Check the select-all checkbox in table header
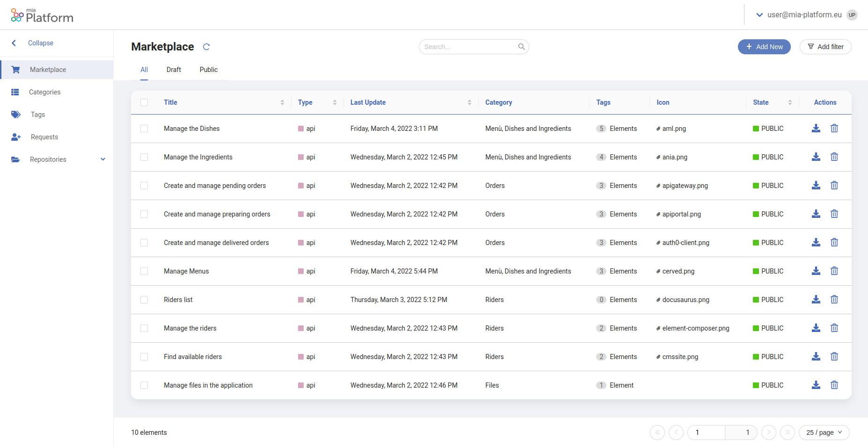Viewport: 868px width, 447px height. (144, 102)
